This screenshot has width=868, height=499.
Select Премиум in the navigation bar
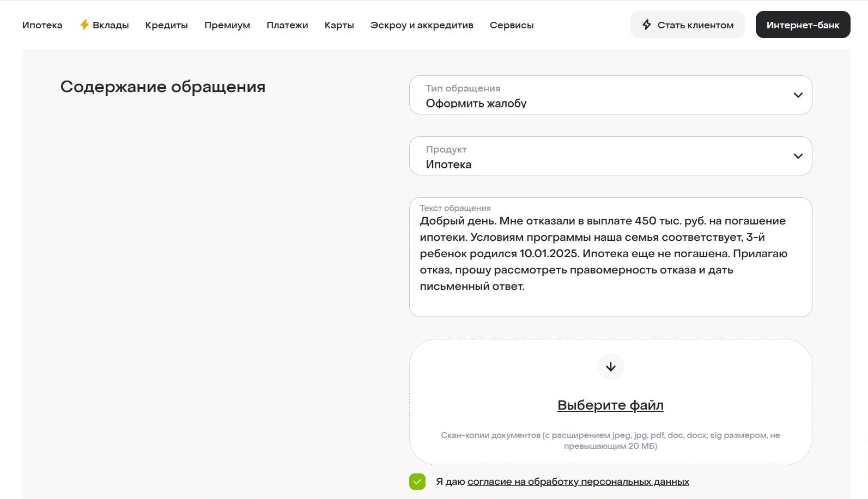[x=227, y=25]
